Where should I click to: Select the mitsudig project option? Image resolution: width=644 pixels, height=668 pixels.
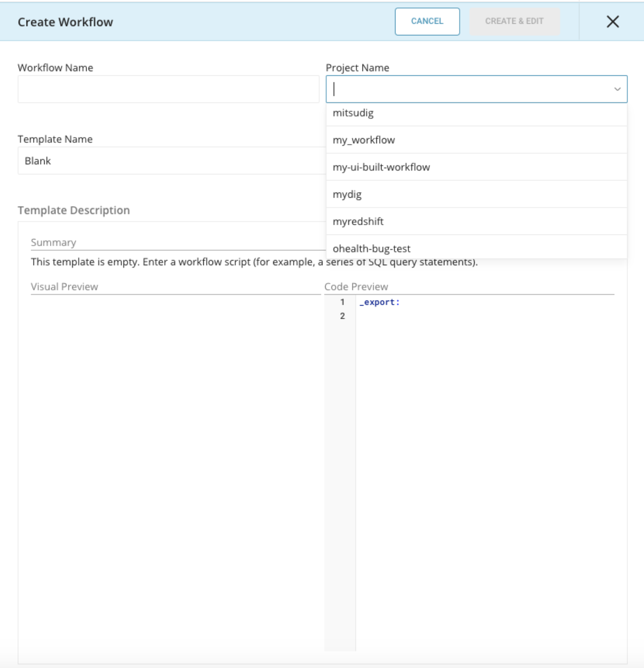coord(353,113)
